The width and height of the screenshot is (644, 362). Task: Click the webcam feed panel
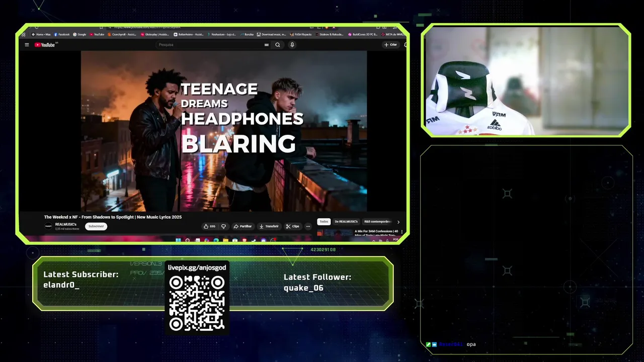tap(526, 80)
